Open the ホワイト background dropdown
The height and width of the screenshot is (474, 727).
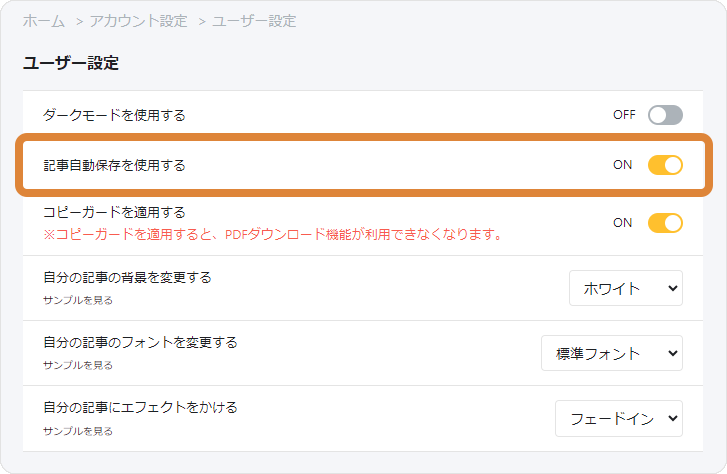coord(626,288)
